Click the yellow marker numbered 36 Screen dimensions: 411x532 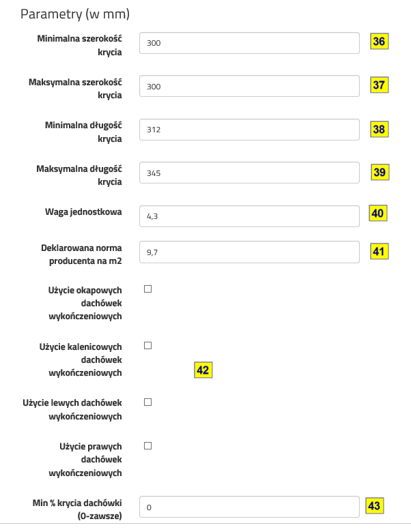pyautogui.click(x=379, y=42)
